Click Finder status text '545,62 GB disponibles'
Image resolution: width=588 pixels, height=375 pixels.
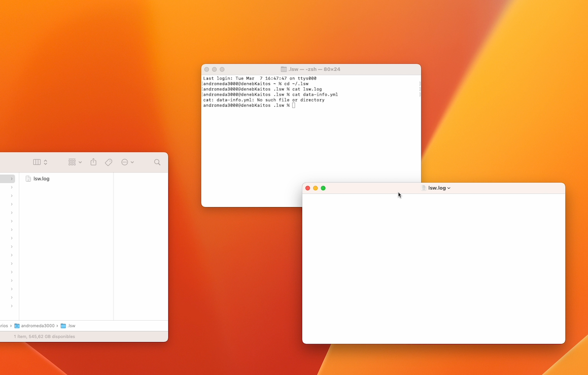point(52,336)
